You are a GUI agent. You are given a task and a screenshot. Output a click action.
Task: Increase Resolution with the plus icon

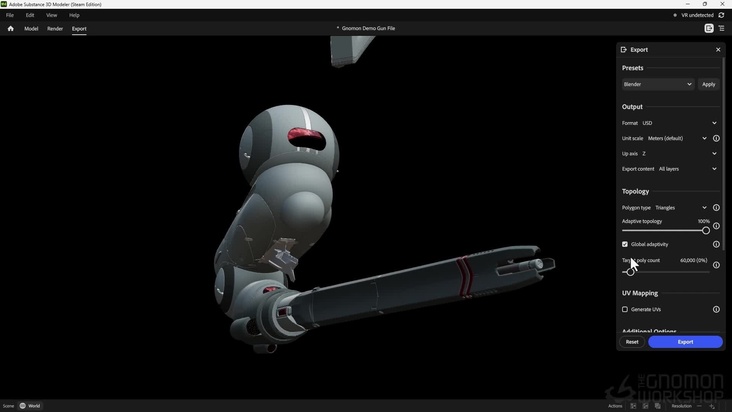(x=712, y=406)
